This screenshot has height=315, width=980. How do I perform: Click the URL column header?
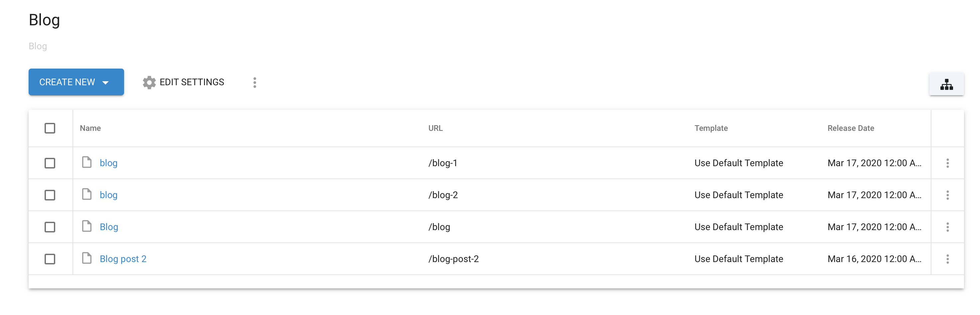(435, 128)
